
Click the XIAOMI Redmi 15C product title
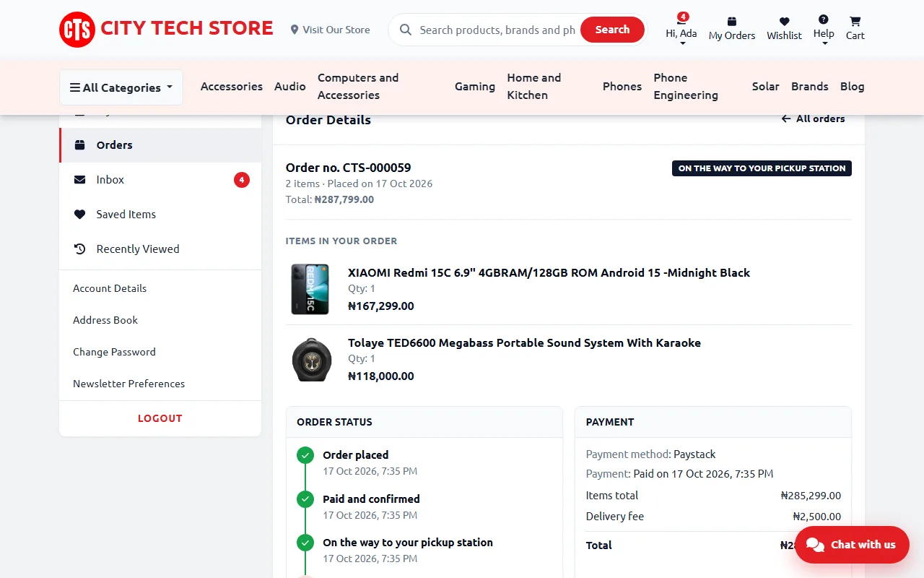coord(549,273)
